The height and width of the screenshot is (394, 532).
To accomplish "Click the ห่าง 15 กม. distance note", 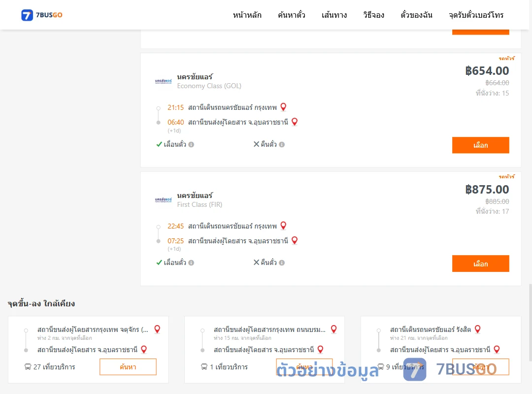I will [x=242, y=338].
